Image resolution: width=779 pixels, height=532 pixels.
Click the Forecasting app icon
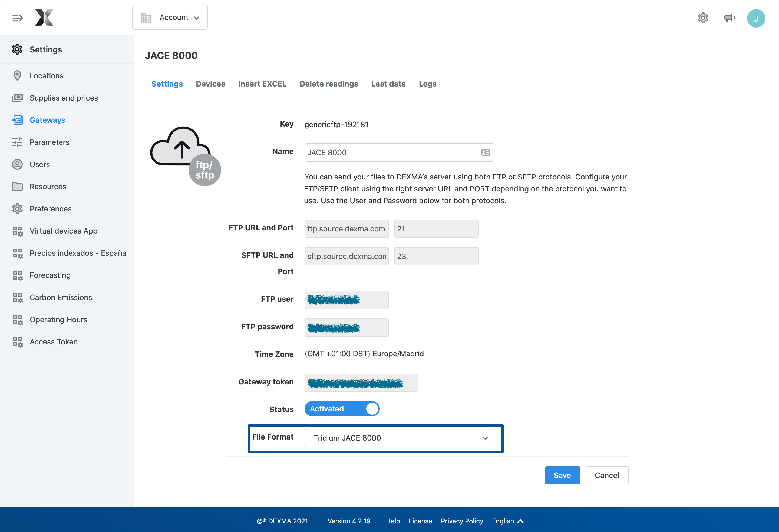[x=17, y=275]
